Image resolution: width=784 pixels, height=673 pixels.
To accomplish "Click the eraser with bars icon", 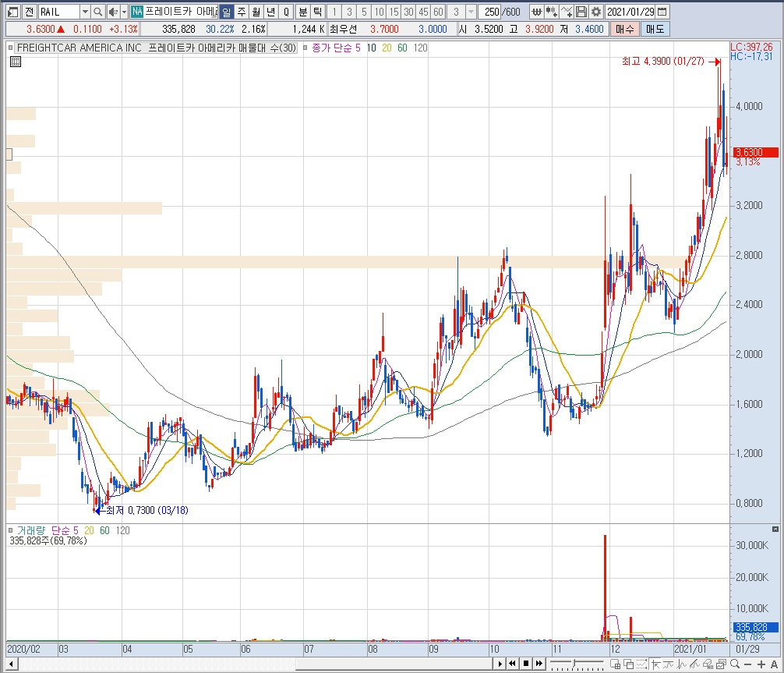I will click(x=708, y=664).
